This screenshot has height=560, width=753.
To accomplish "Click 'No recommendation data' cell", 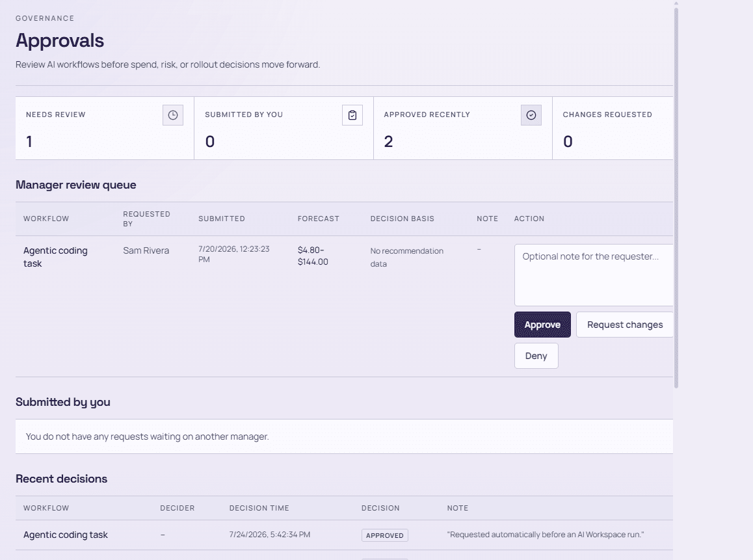I will click(x=407, y=257).
